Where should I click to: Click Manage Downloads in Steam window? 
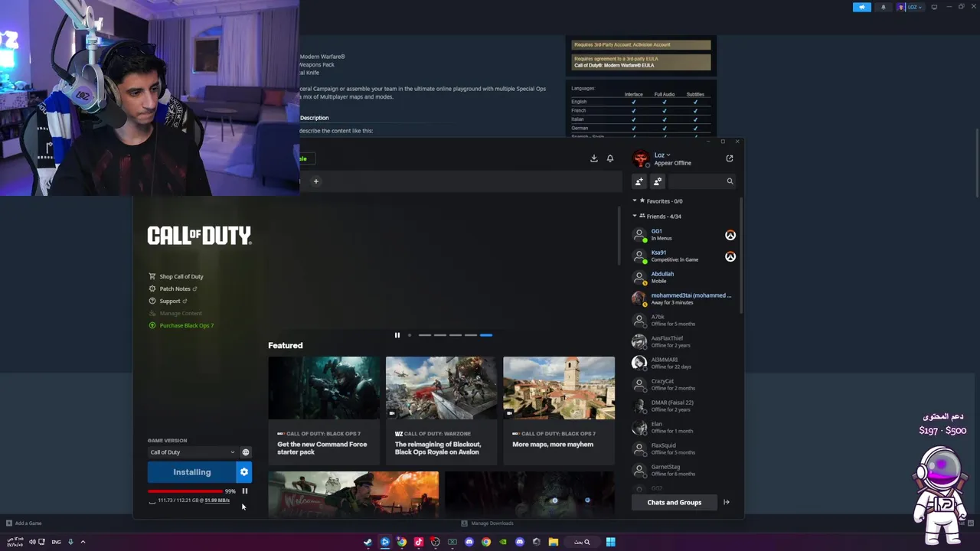click(x=487, y=523)
